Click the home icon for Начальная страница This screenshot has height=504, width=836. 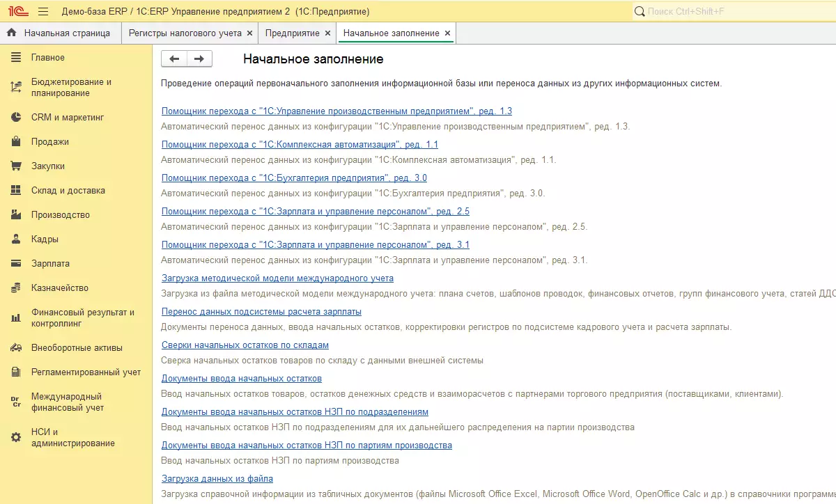[11, 33]
